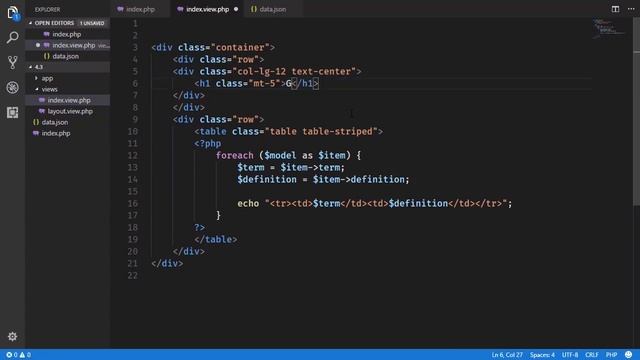Go to line via Ln 6, Col 27
This screenshot has height=360, width=640.
(x=507, y=355)
